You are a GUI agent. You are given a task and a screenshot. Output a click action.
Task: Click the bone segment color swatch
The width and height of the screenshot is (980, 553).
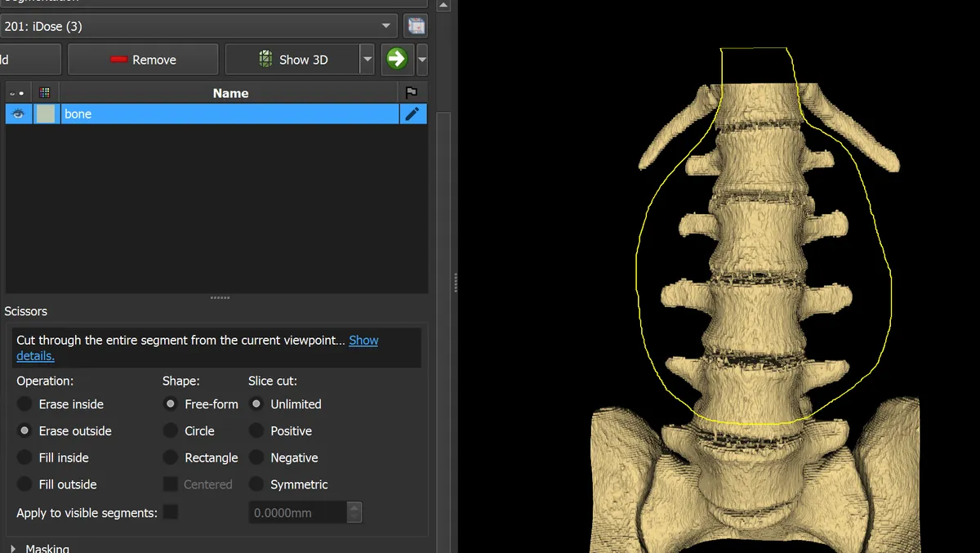pos(46,114)
